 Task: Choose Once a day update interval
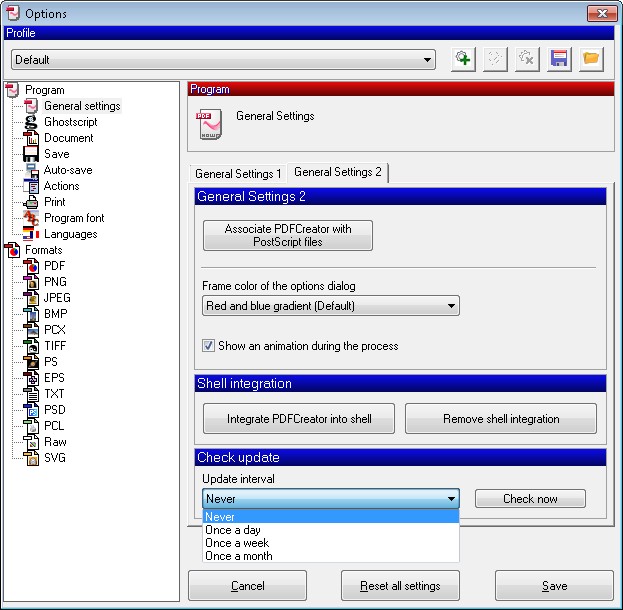click(x=331, y=530)
